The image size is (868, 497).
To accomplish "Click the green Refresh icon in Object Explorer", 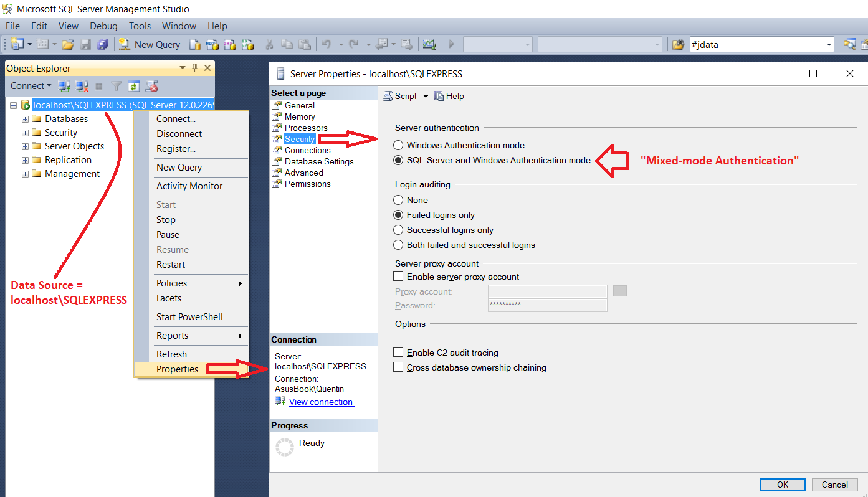I will [x=133, y=86].
